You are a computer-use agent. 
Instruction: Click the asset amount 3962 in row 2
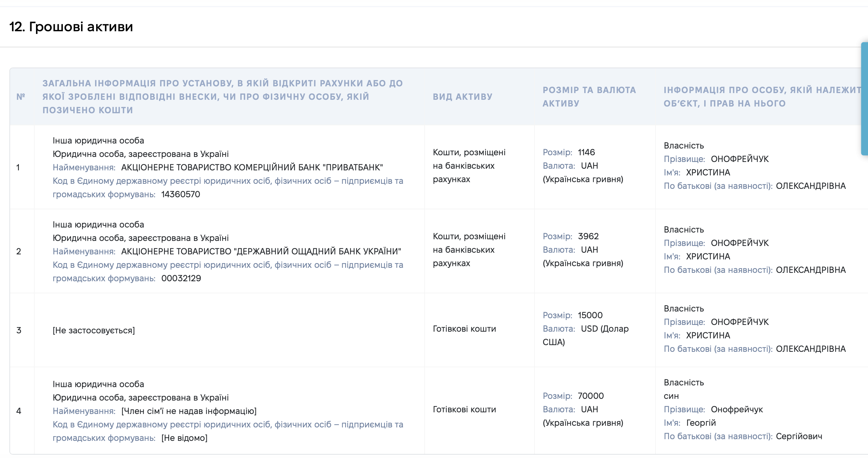[x=588, y=236]
